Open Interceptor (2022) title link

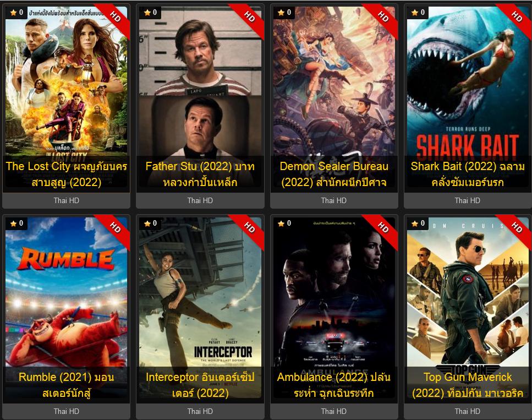[x=200, y=385]
